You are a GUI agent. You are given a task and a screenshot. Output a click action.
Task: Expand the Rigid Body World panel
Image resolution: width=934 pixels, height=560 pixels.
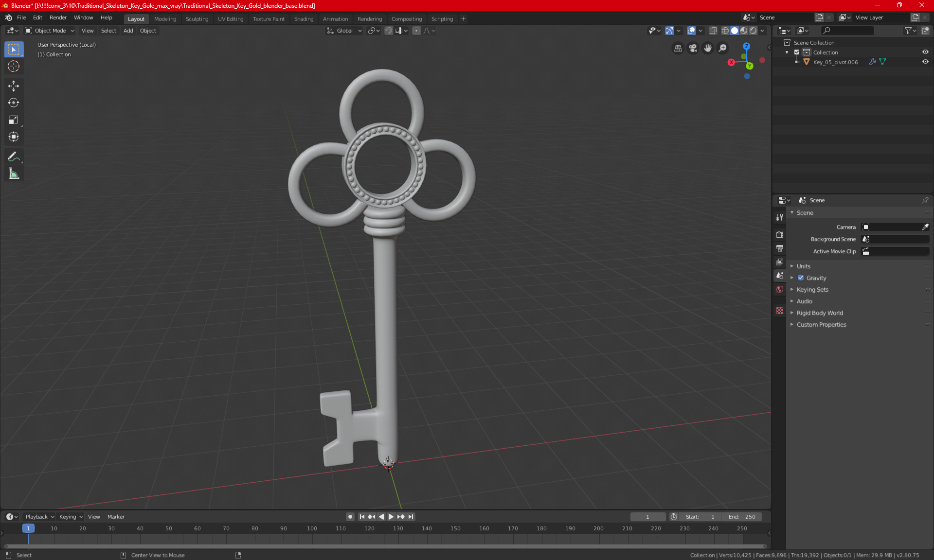click(x=820, y=313)
